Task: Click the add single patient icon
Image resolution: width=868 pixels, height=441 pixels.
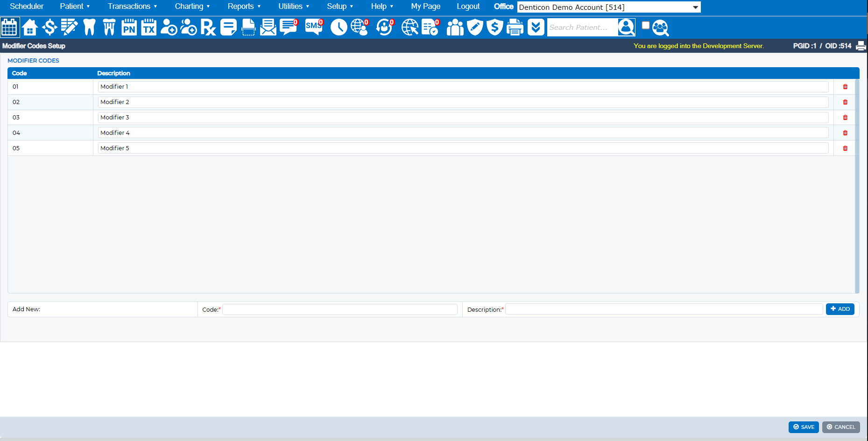Action: coord(169,27)
